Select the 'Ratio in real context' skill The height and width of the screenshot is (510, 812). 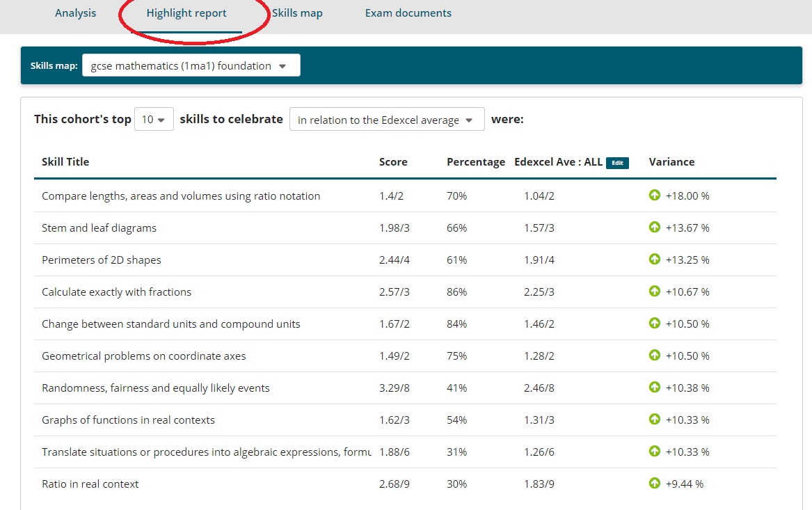(x=90, y=484)
